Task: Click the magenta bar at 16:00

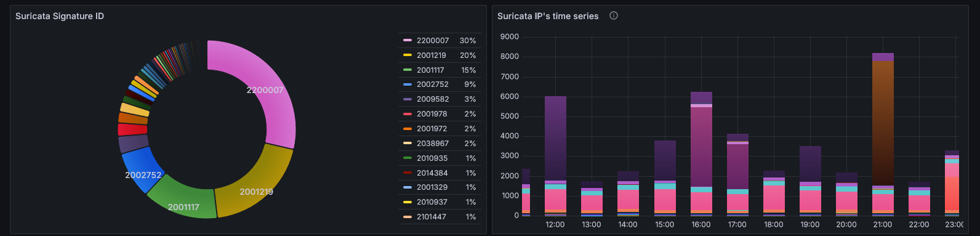Action: click(x=701, y=147)
